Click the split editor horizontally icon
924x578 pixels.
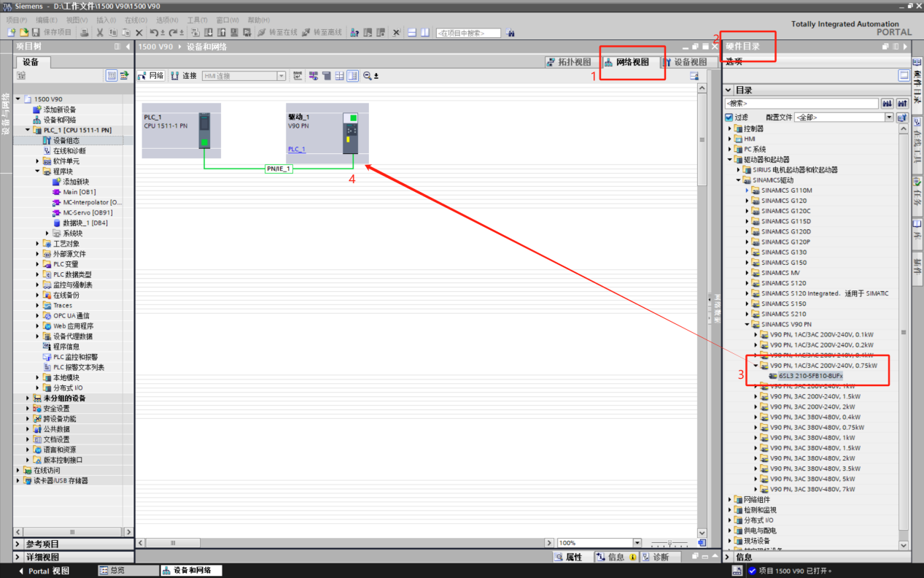(x=412, y=33)
